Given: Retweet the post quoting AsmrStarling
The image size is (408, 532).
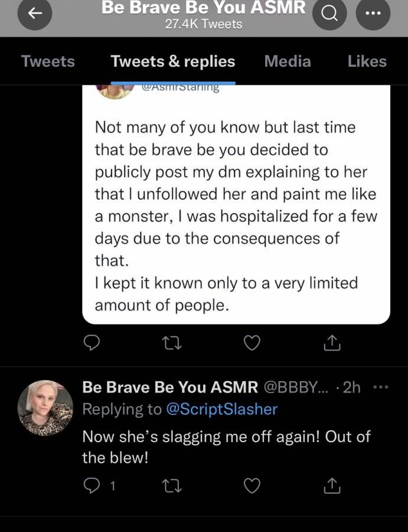Looking at the screenshot, I should click(x=172, y=343).
